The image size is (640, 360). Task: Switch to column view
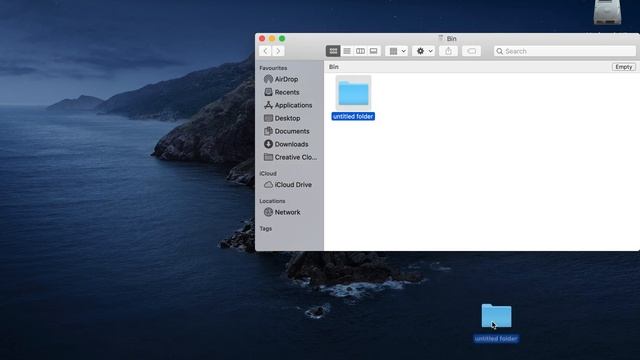[360, 51]
